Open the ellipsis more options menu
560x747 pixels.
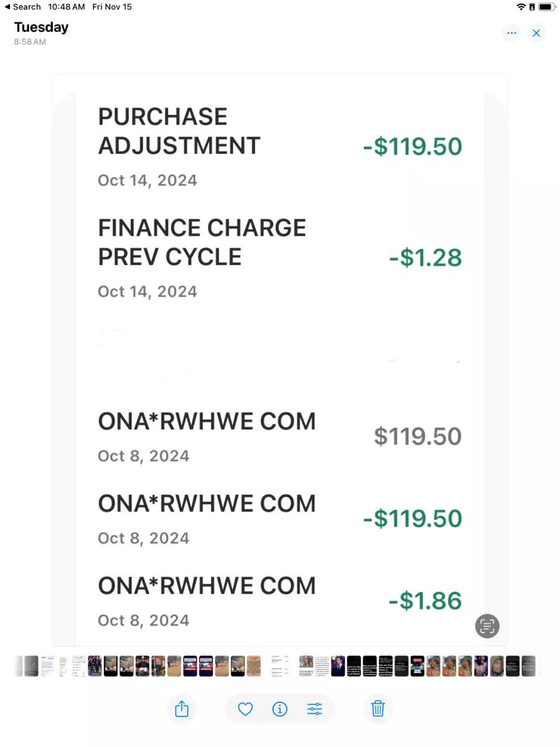(511, 33)
